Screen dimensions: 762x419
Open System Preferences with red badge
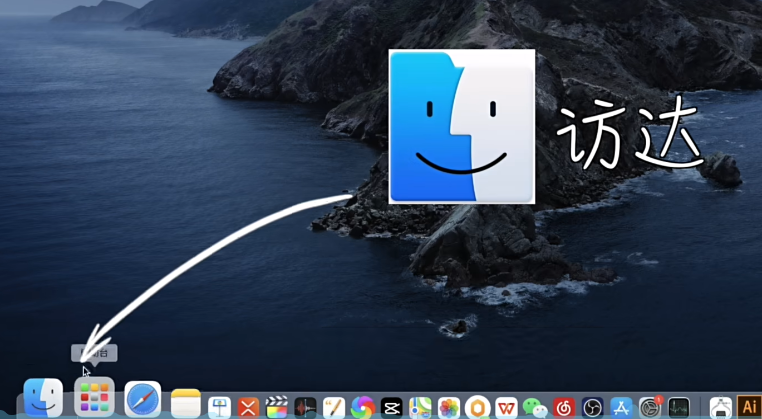pos(650,407)
